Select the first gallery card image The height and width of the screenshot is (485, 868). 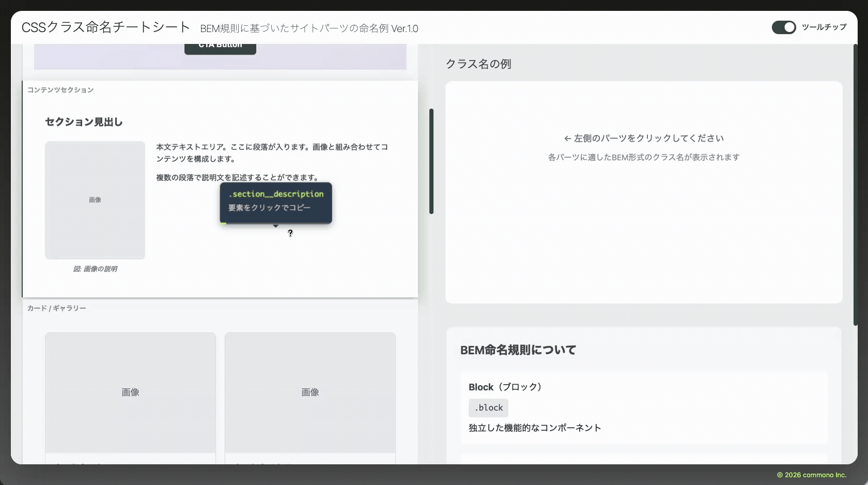point(130,392)
